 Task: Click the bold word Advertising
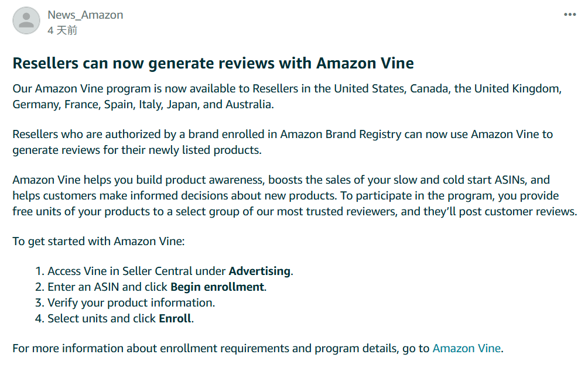tap(259, 271)
